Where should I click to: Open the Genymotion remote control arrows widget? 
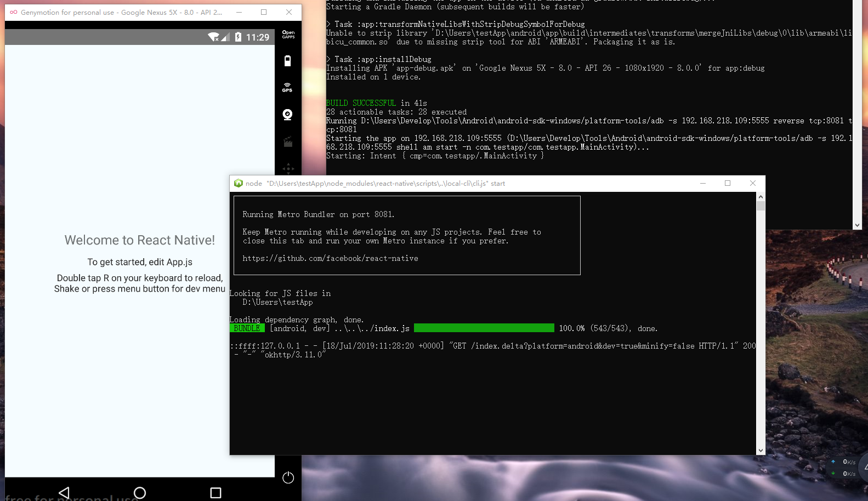(288, 168)
